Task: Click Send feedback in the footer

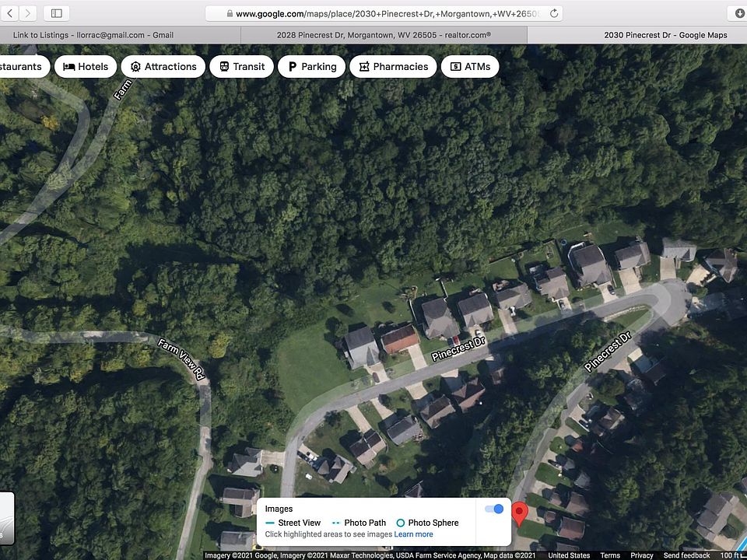Action: (x=686, y=555)
